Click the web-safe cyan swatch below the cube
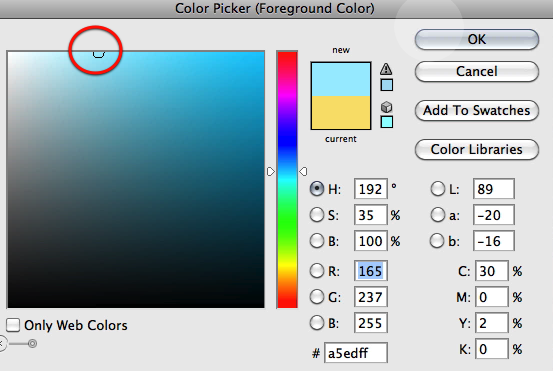The width and height of the screenshot is (553, 371). coord(387,122)
